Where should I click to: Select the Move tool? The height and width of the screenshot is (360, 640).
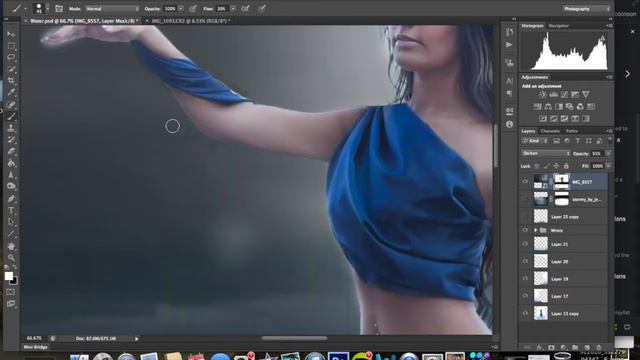[x=11, y=34]
